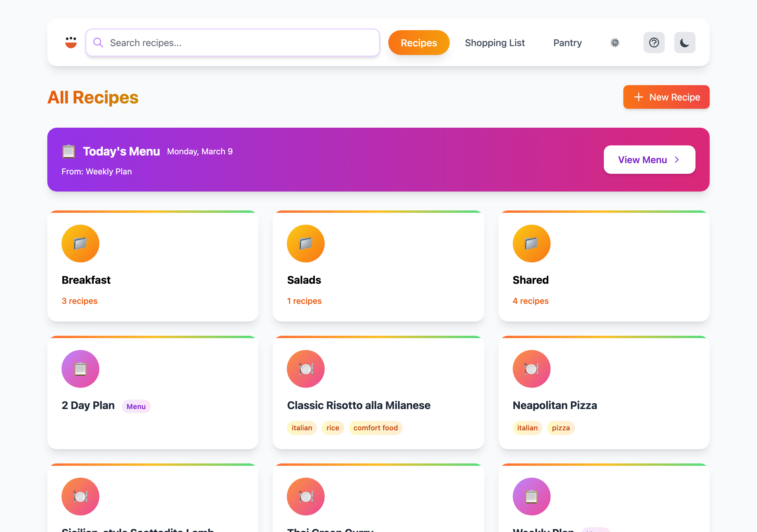Click the Today's Menu clipboard icon
The width and height of the screenshot is (757, 532).
(69, 151)
